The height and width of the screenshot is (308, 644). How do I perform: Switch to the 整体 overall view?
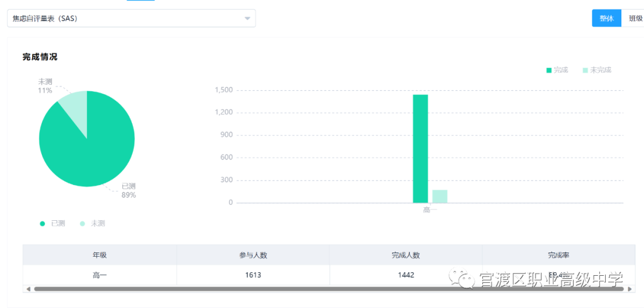click(x=606, y=19)
